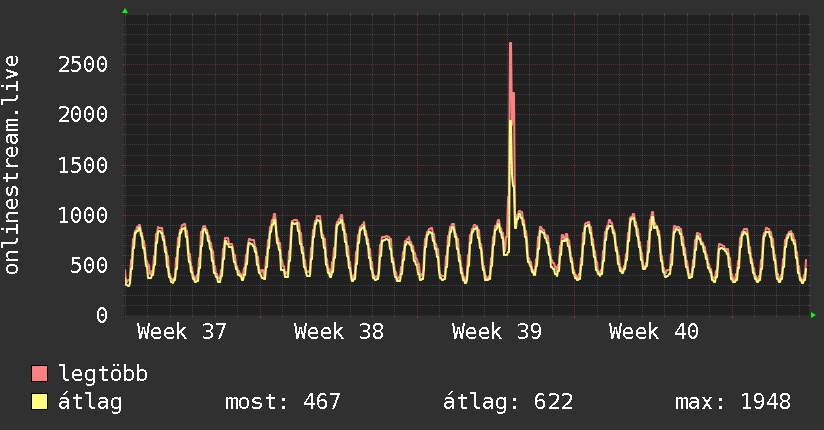
Task: Click the 'max: 1948' statistic
Action: click(x=733, y=402)
